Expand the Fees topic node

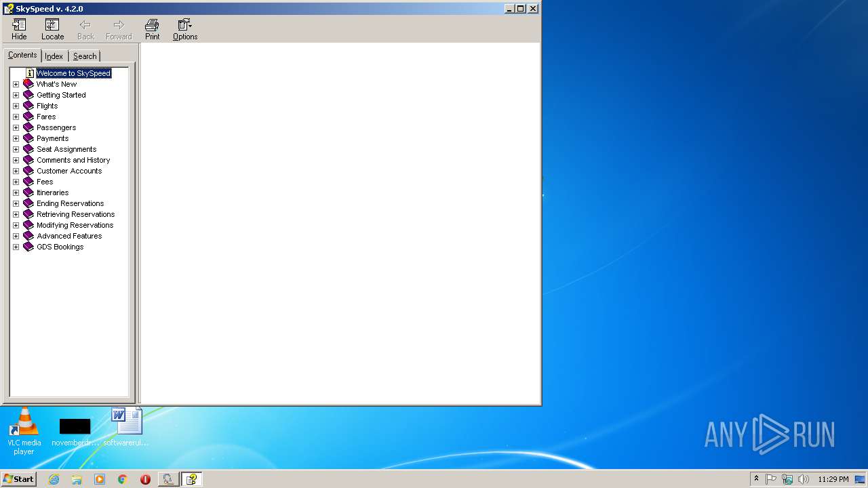click(x=16, y=182)
